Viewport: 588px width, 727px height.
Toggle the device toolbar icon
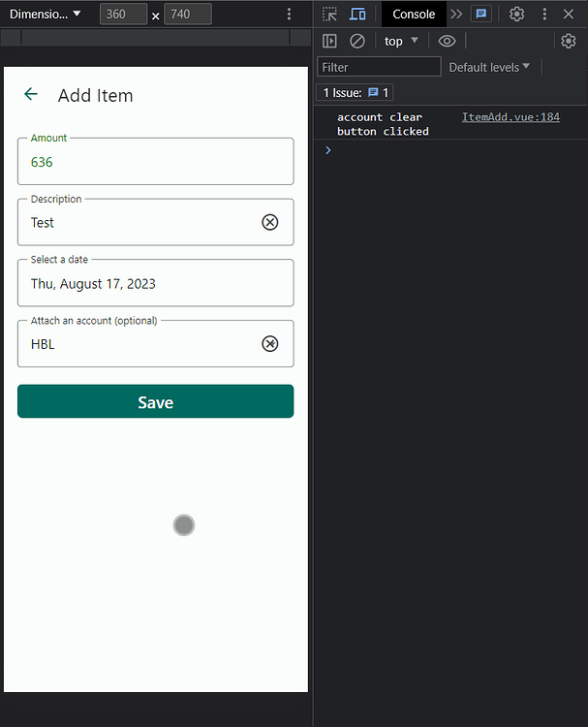(x=357, y=14)
